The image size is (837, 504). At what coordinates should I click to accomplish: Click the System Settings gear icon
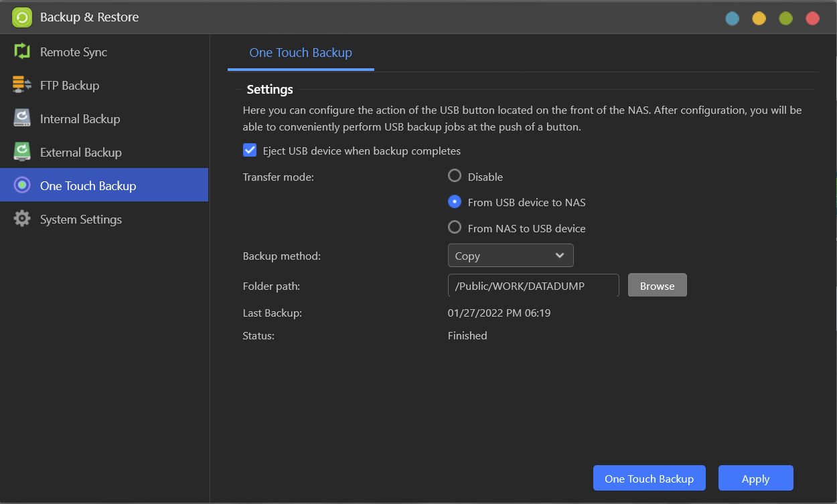coord(22,219)
